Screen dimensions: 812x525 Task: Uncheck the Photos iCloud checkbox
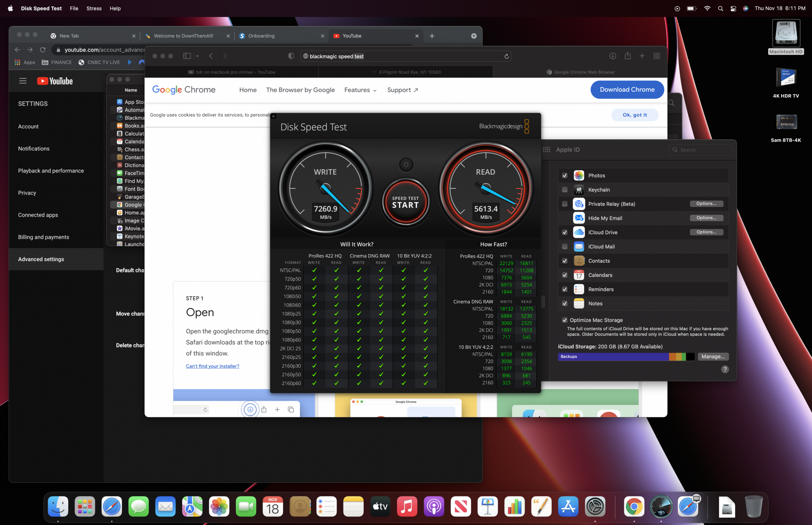pos(565,175)
